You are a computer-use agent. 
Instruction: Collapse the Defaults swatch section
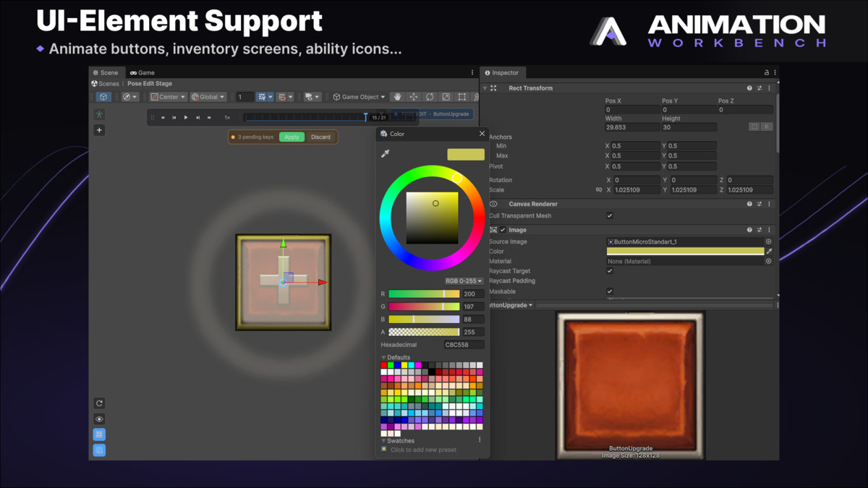click(x=383, y=357)
